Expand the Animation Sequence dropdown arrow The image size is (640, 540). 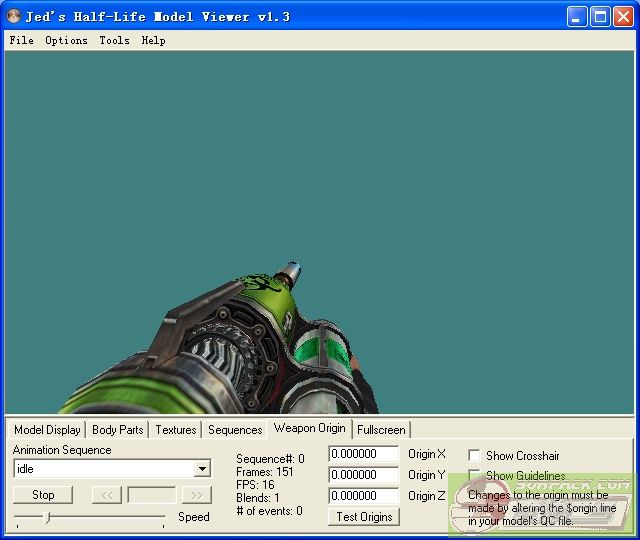pos(203,469)
